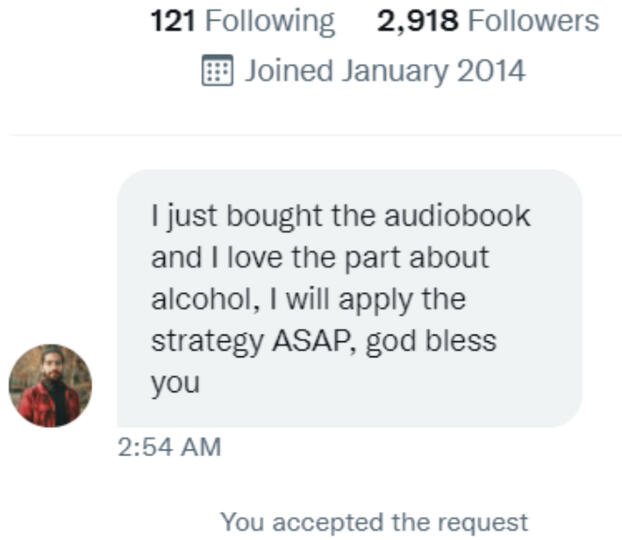Viewport: 622px width, 540px height.
Task: Click the word "audiobook" in the message
Action: (459, 215)
